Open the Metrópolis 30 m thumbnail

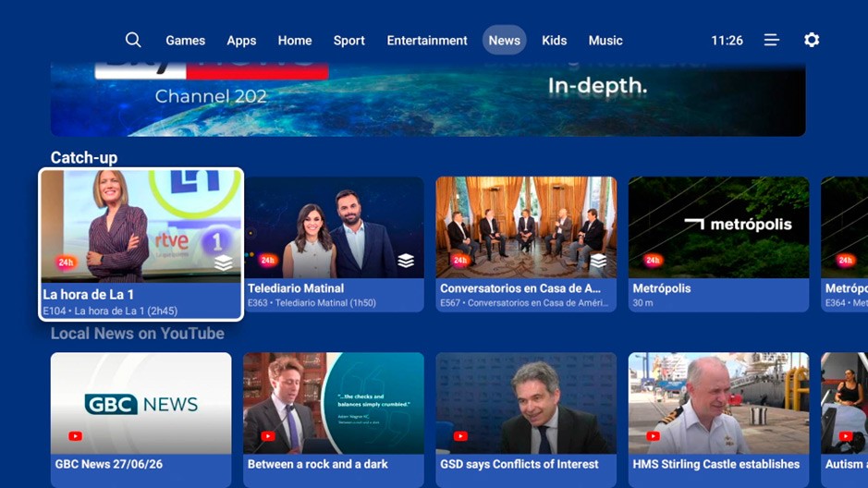point(718,227)
